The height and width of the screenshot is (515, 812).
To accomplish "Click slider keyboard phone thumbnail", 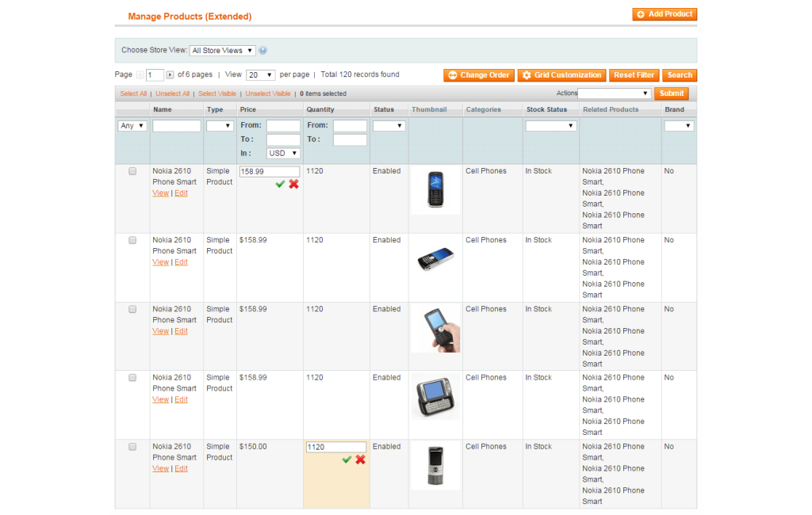I will point(435,397).
